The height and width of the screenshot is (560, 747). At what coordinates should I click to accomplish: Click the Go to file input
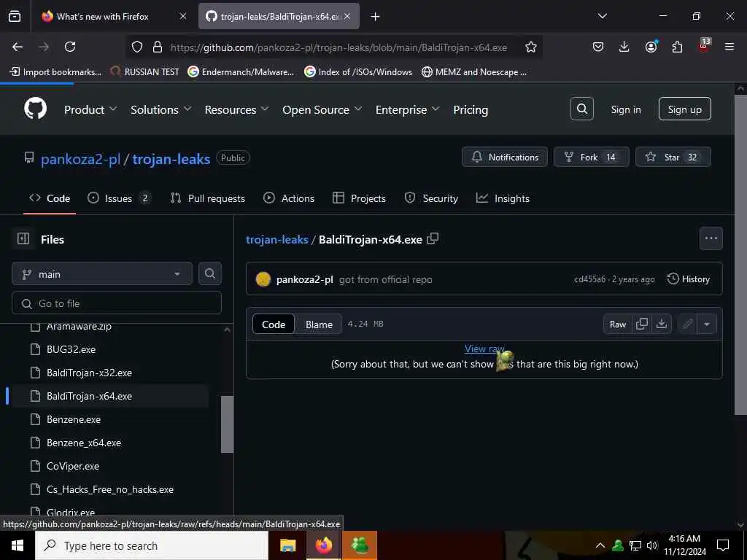point(117,303)
